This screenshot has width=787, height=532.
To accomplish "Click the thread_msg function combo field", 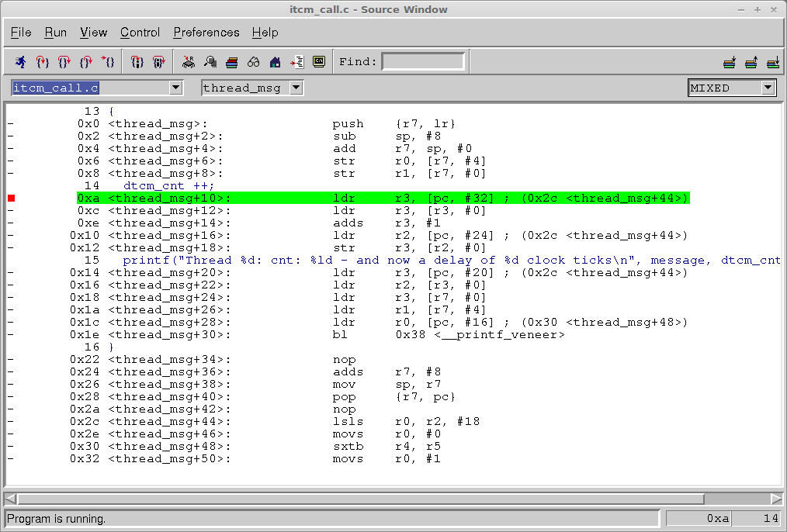I will coord(247,88).
